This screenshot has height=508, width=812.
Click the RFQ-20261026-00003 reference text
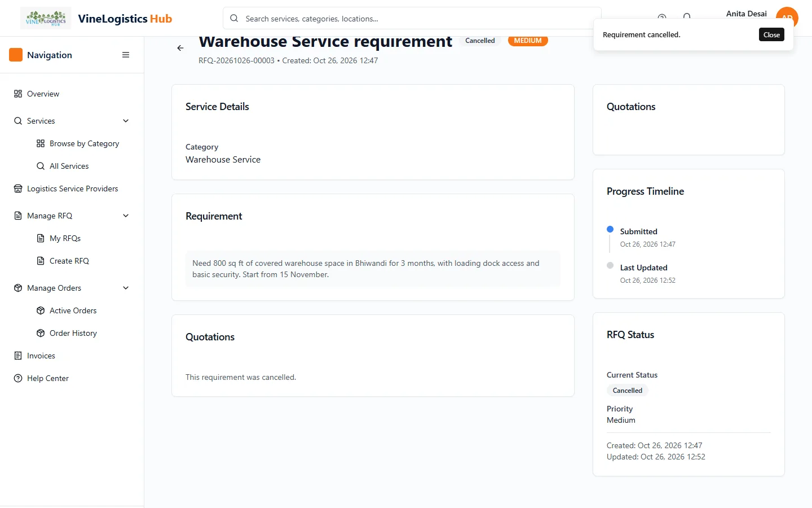point(236,60)
